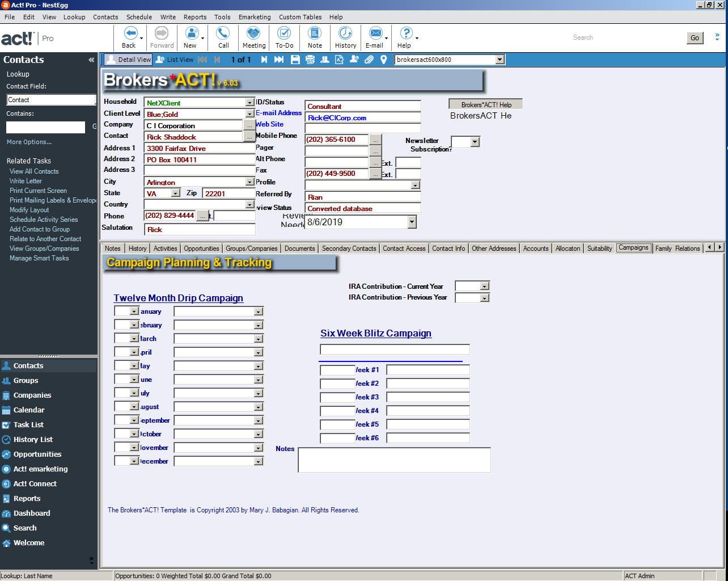The image size is (728, 581).
Task: Save the record with the floppy disk icon
Action: [x=295, y=60]
